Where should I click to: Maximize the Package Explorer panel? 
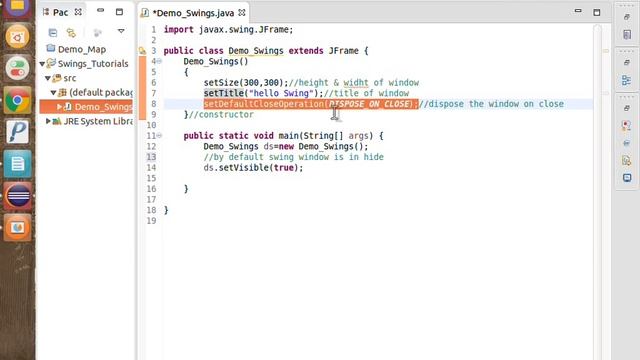(x=119, y=12)
